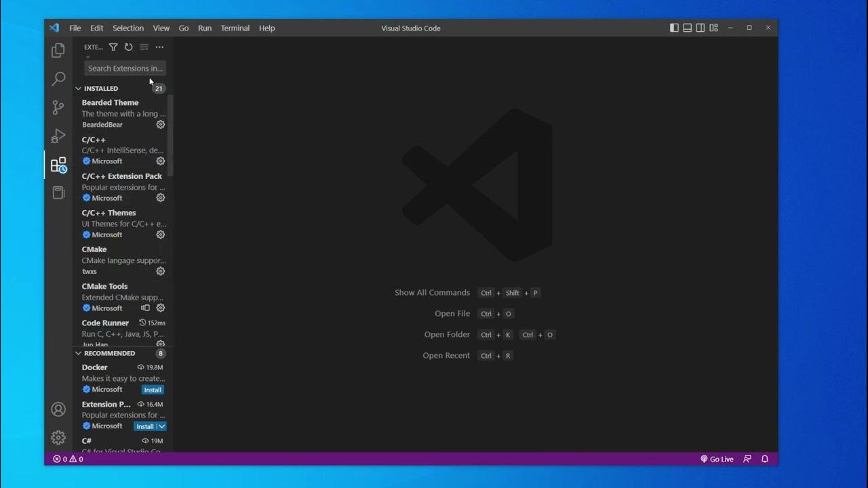Open gear menu for CMake extension

tap(161, 271)
